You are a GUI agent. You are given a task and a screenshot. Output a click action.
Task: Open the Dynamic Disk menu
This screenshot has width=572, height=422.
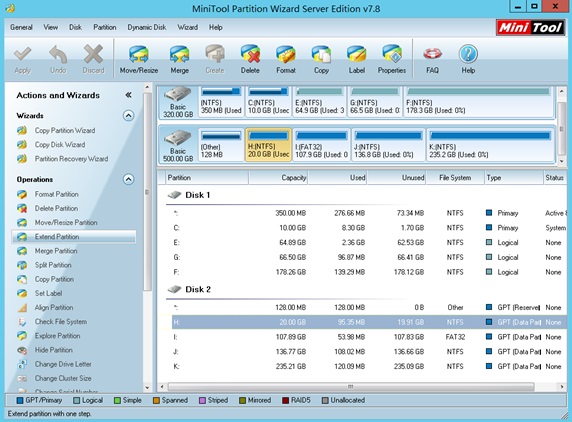(x=147, y=27)
